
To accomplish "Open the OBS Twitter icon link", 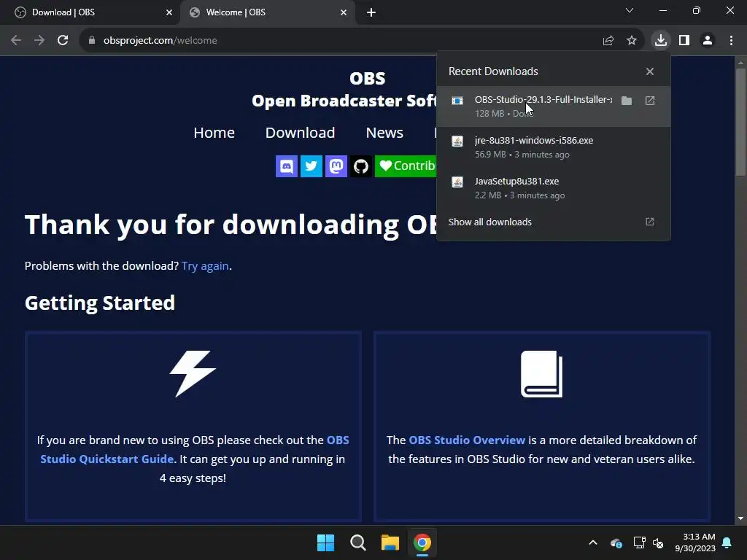I will (311, 166).
